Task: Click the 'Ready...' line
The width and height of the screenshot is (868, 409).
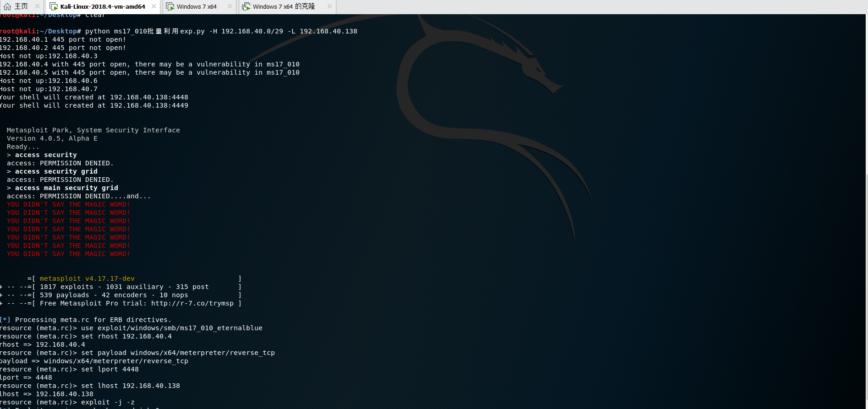Action: pyautogui.click(x=23, y=147)
